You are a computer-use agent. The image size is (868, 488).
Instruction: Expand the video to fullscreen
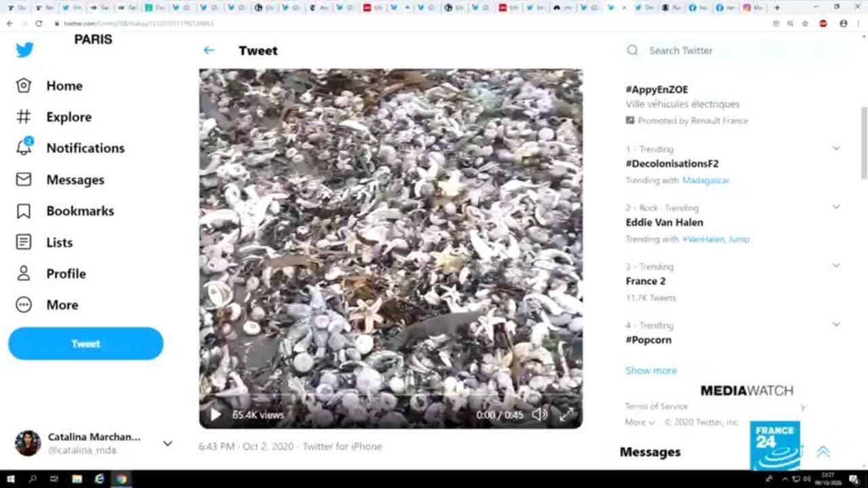point(566,414)
